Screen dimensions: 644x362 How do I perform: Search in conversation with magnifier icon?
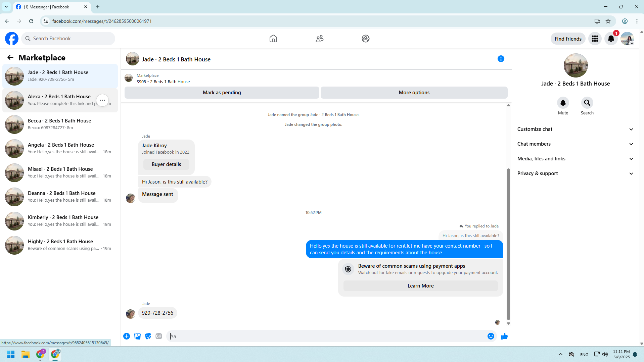coord(587,103)
